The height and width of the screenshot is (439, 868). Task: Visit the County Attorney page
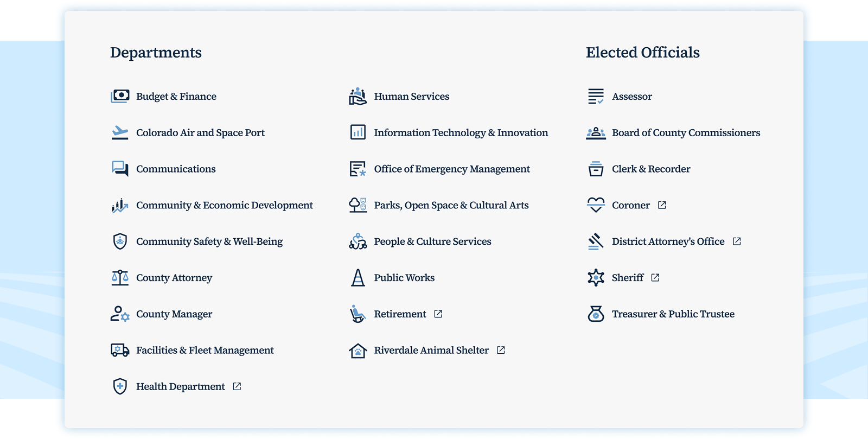point(174,278)
